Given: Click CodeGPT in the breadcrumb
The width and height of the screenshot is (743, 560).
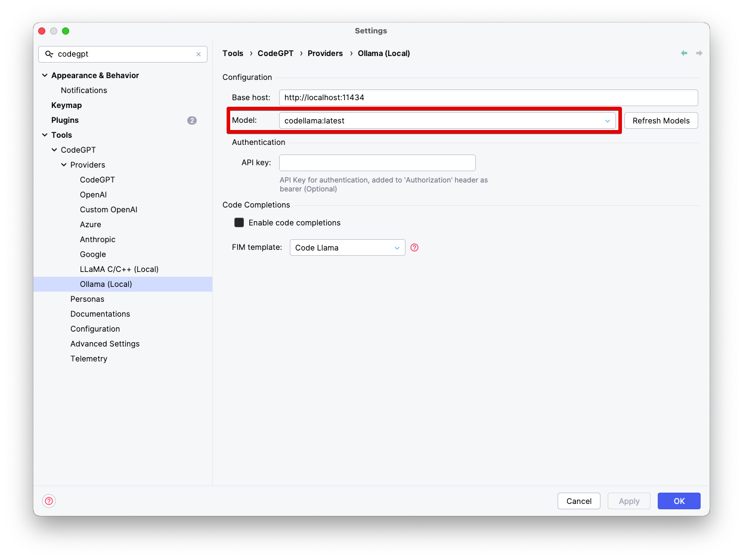Looking at the screenshot, I should [x=275, y=54].
